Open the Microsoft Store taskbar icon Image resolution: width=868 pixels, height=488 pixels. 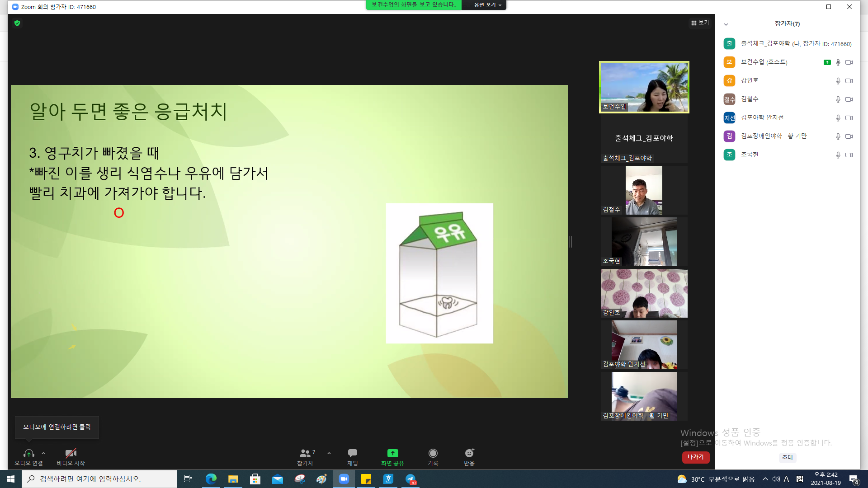click(x=255, y=479)
